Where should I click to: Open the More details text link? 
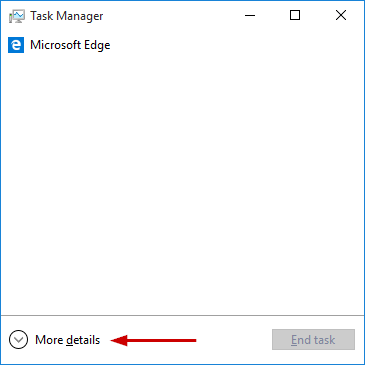click(67, 340)
